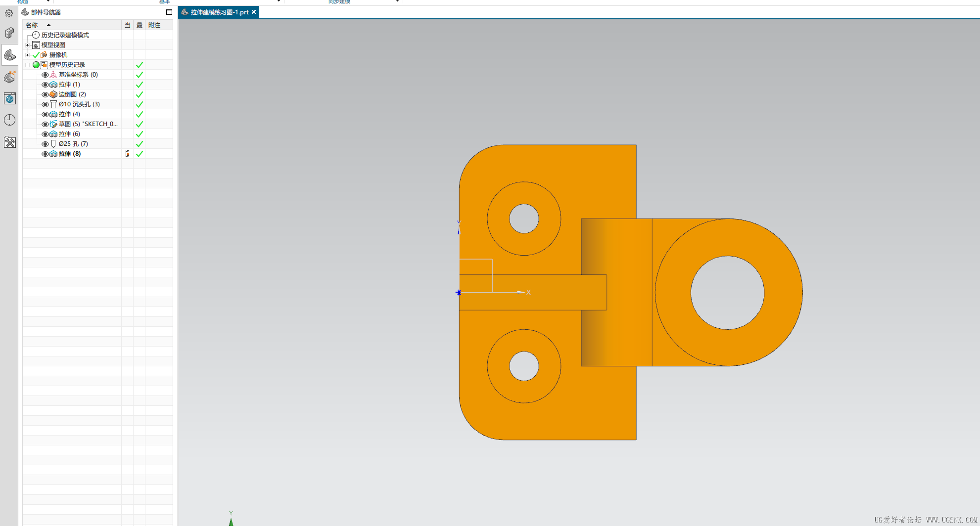This screenshot has height=526, width=980.
Task: Open the Assembly Navigator sidebar tab
Action: coord(9,33)
